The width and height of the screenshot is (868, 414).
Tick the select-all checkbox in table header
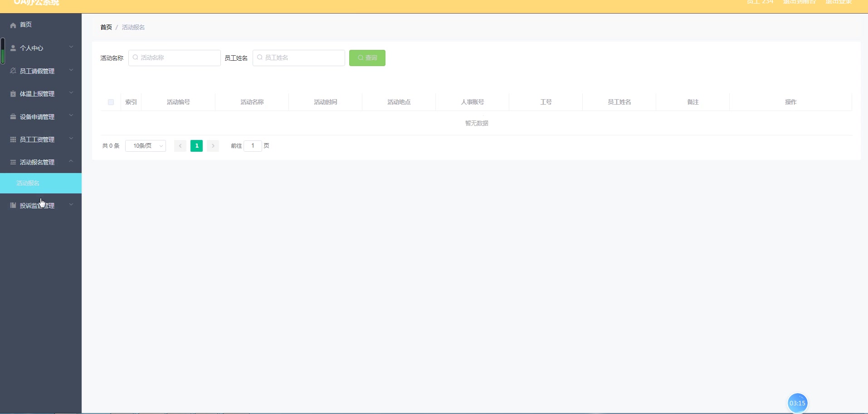pos(111,102)
